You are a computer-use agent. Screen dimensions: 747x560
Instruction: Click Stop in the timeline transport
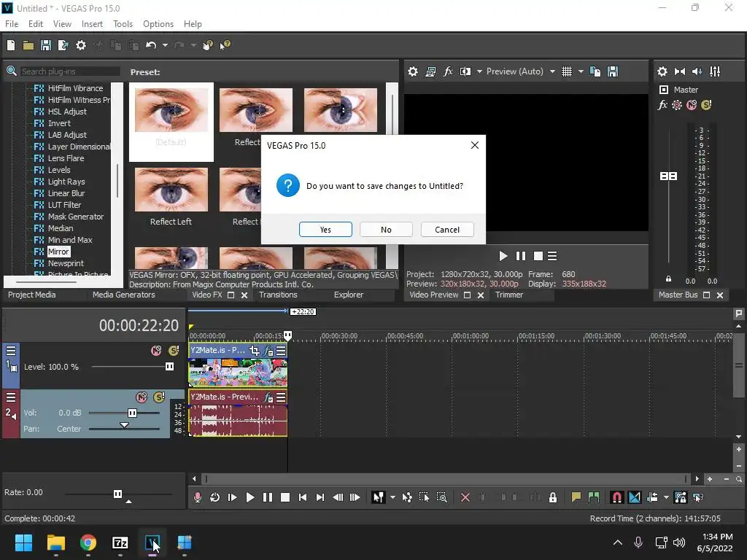click(285, 497)
